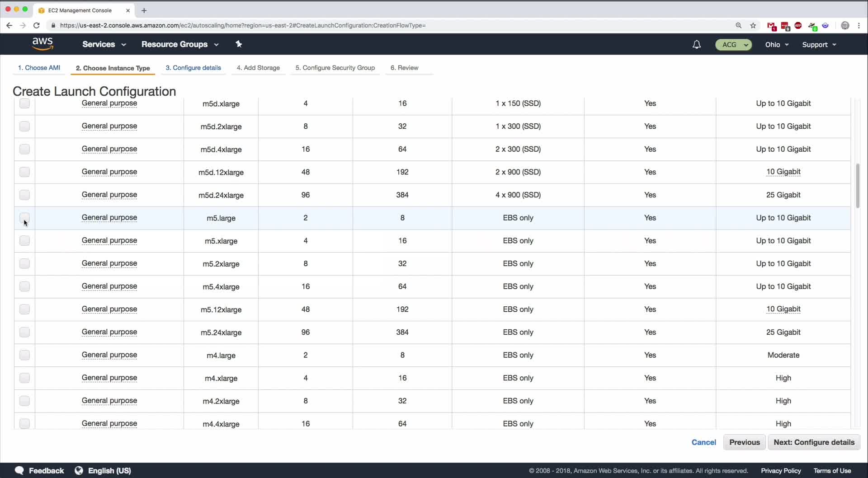Click the Moderate network performance cell

pyautogui.click(x=783, y=355)
